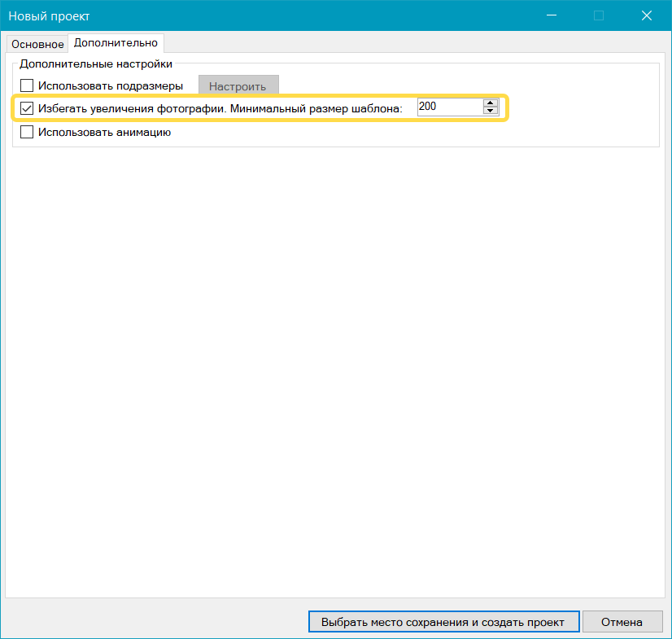Uncheck the Избегать увеличения фотографии checkbox box
Image resolution: width=672 pixels, height=639 pixels.
27,108
